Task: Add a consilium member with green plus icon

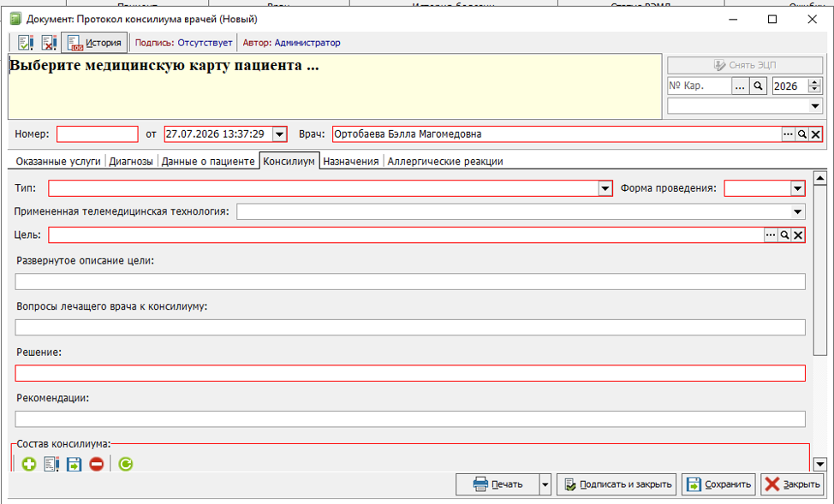Action: pos(29,464)
